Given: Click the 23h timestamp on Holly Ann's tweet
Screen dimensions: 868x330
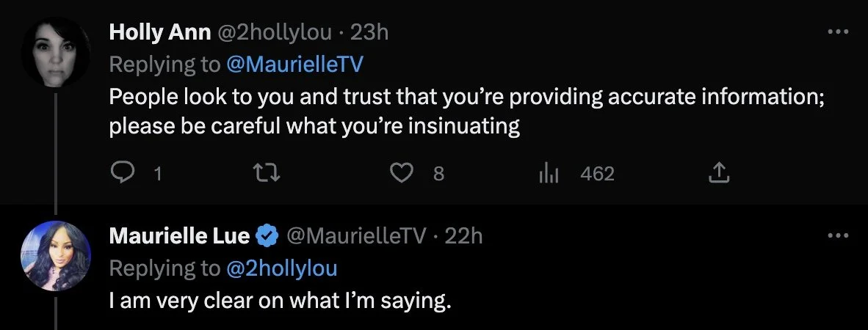Looking at the screenshot, I should pos(369,33).
